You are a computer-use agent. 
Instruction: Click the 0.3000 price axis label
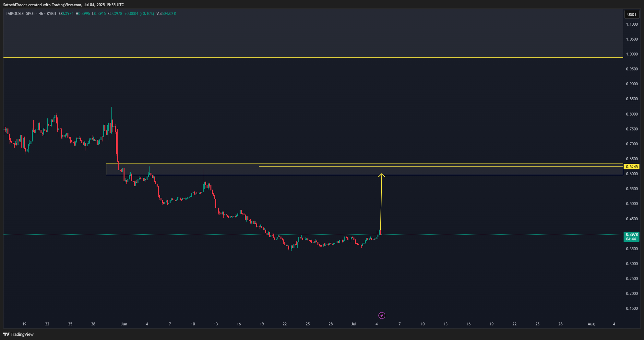(632, 264)
